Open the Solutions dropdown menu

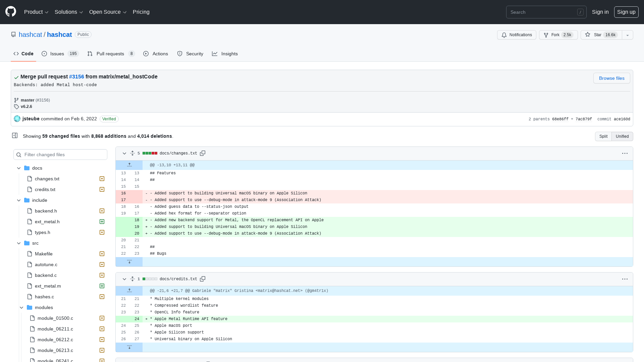pyautogui.click(x=69, y=12)
